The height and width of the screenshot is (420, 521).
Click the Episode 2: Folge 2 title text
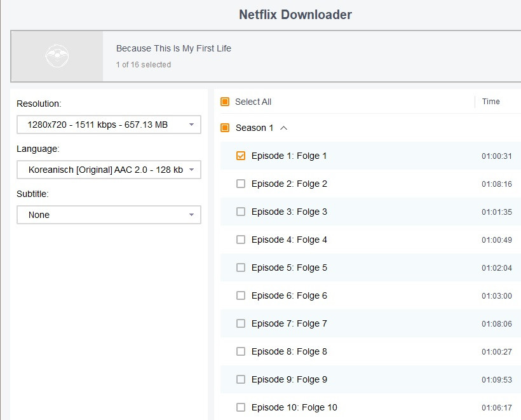289,184
